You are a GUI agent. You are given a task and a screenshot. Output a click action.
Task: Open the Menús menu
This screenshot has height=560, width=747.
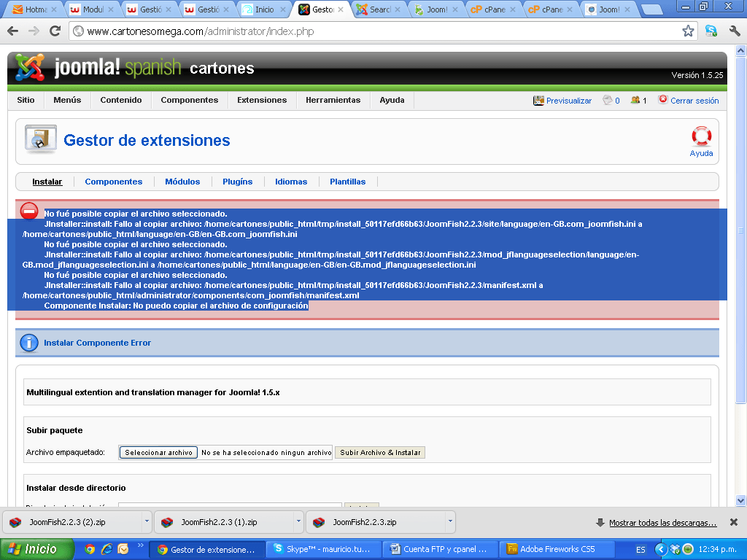[67, 100]
